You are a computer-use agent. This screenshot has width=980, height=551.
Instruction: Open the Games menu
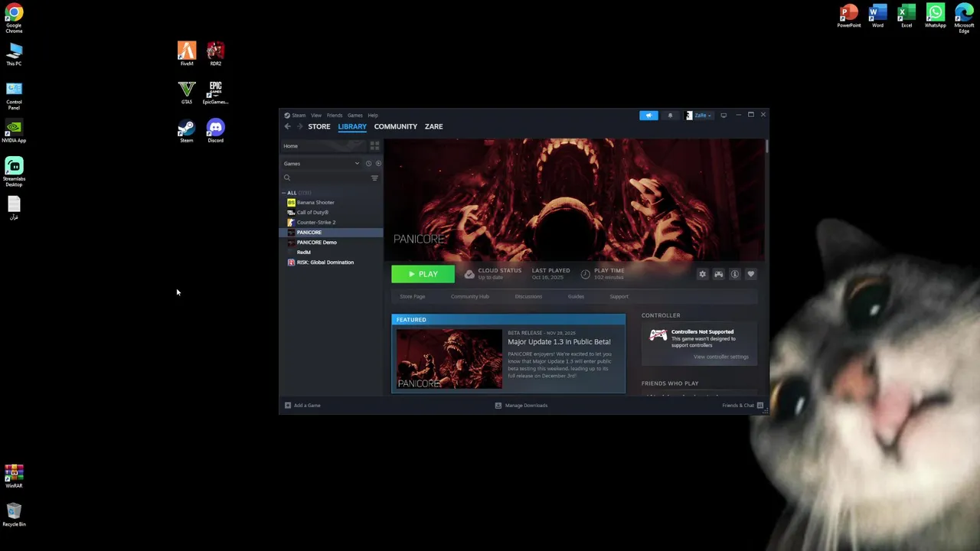click(355, 116)
